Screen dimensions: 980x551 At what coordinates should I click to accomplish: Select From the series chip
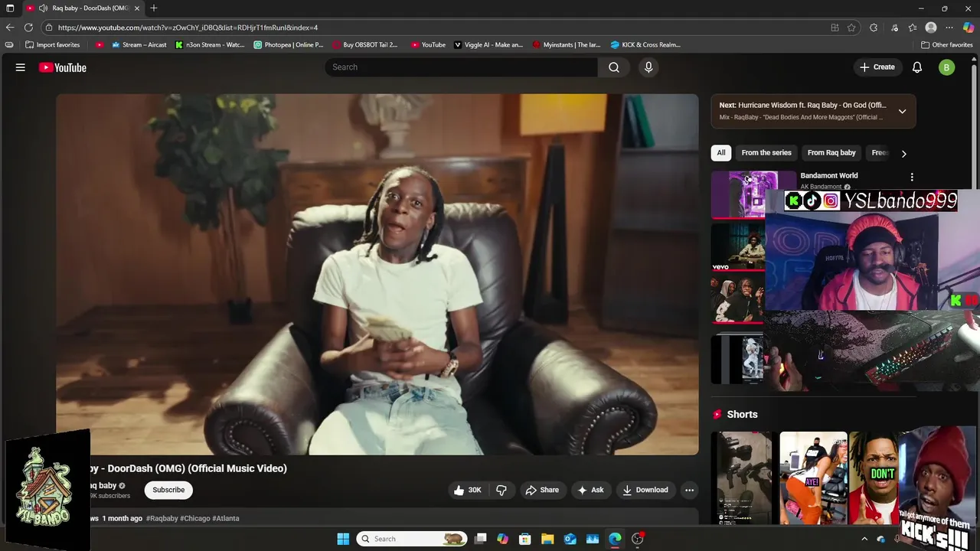tap(766, 152)
